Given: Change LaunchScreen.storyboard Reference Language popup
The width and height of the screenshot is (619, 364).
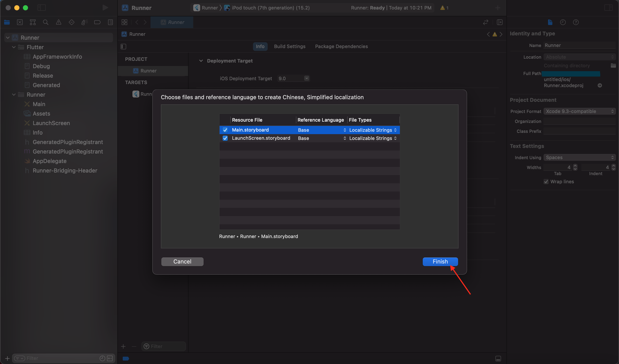Looking at the screenshot, I should pos(322,138).
